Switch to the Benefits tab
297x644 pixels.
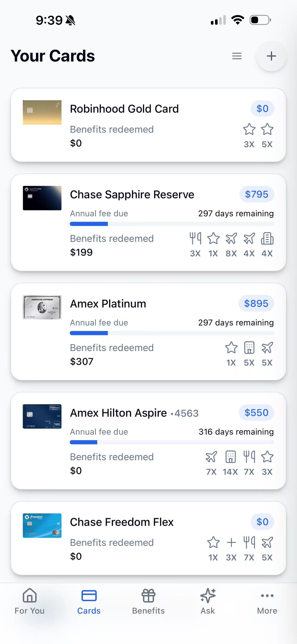tap(148, 601)
